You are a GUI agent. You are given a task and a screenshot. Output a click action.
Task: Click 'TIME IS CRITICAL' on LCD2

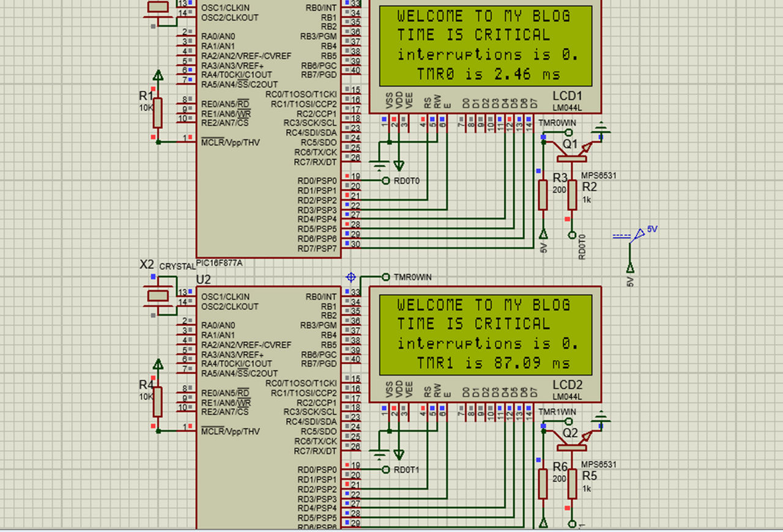(x=473, y=324)
